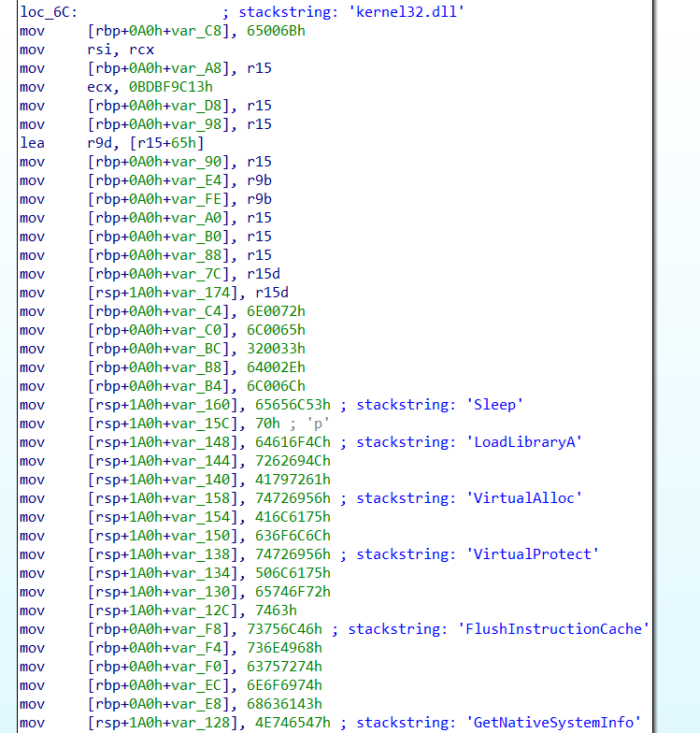Select the value 68636143h
700x733 pixels.
(284, 703)
